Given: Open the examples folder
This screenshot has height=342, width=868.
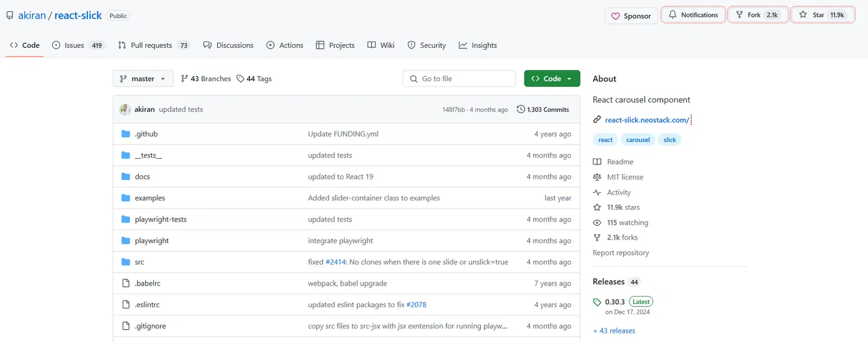Looking at the screenshot, I should point(150,198).
